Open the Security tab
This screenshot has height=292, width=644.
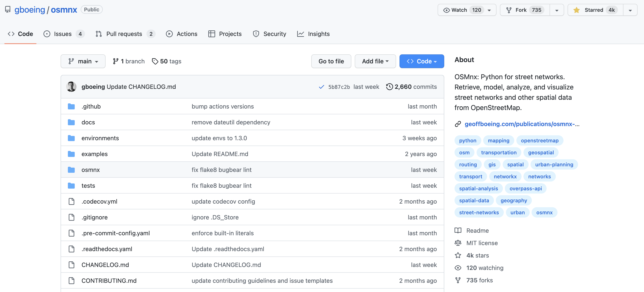click(x=269, y=34)
